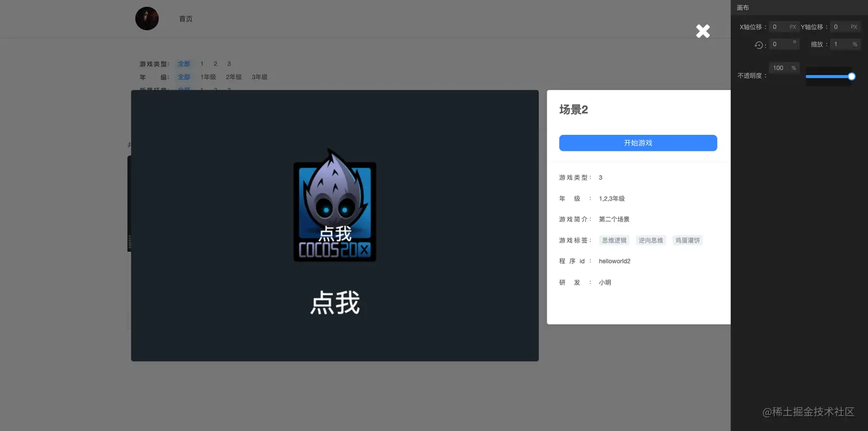This screenshot has width=868, height=431.
Task: Click the 思维逻辑 game tag
Action: 614,240
